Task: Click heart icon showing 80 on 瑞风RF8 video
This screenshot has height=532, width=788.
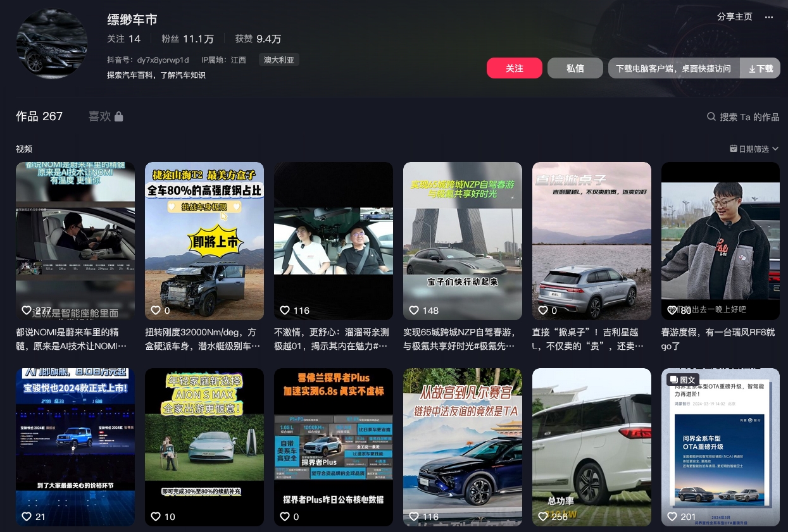Action: [x=672, y=310]
